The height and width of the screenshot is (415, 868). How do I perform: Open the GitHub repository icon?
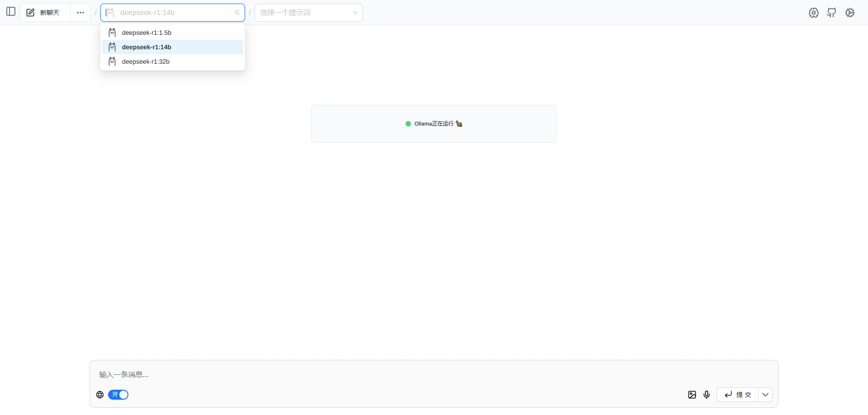click(831, 13)
